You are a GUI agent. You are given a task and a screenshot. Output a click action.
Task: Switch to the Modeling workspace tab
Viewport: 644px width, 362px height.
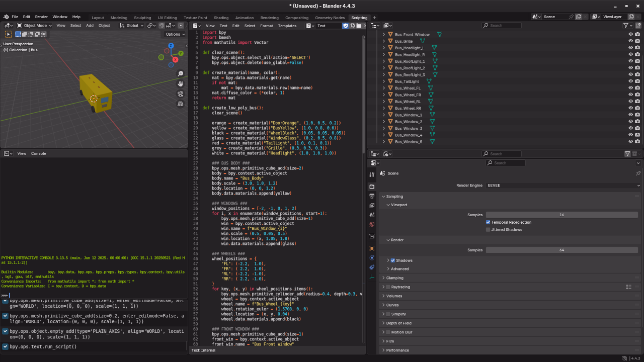119,18
